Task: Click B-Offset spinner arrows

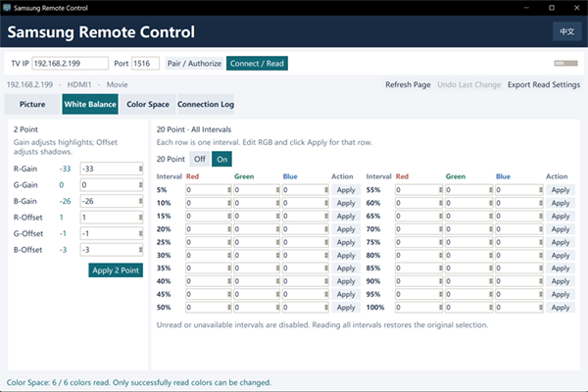Action: pos(140,250)
